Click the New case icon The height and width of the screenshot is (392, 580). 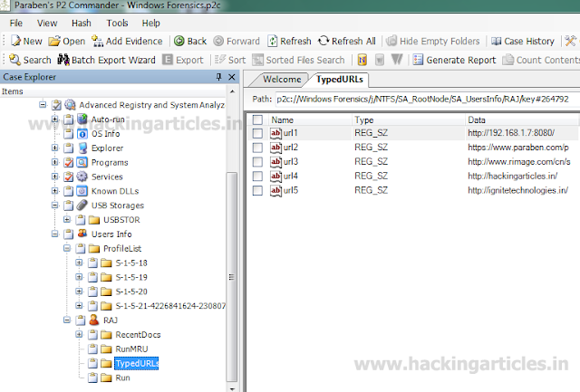15,41
